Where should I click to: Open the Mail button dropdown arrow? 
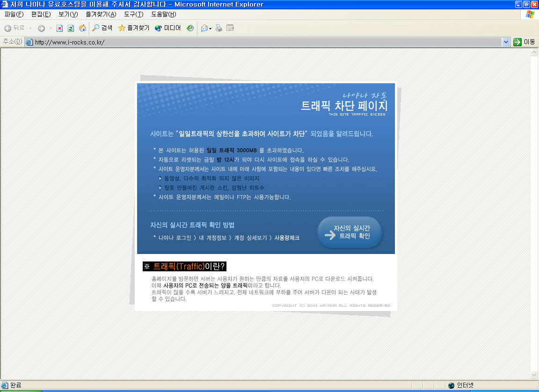[x=211, y=29]
